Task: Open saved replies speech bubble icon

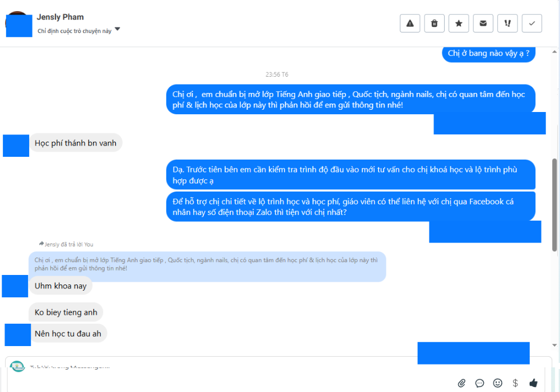Action: tap(480, 383)
